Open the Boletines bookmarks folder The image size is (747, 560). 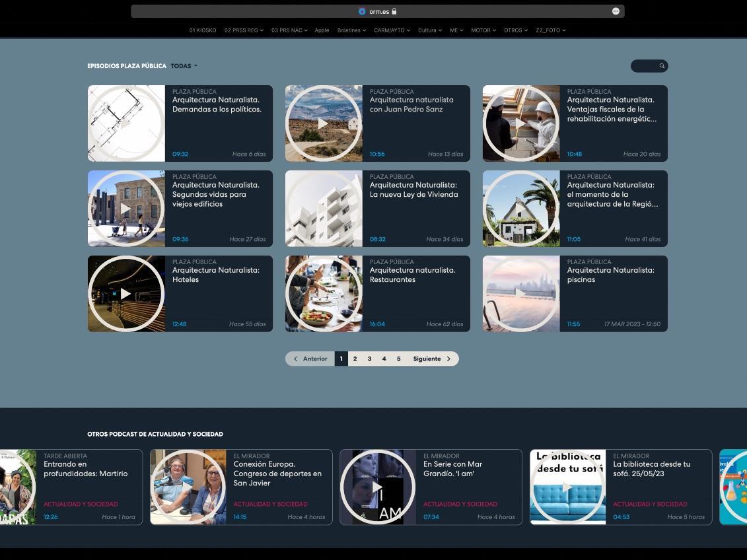point(351,30)
